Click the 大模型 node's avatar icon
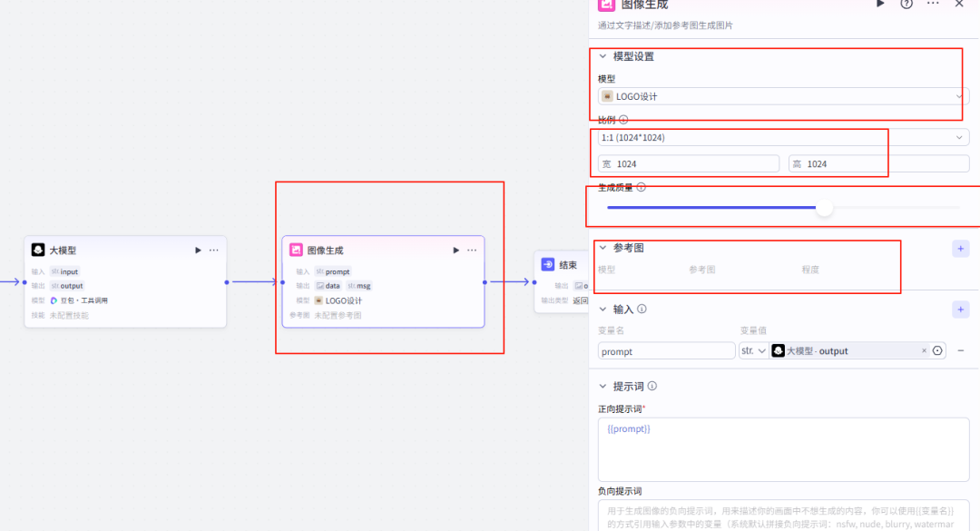 pyautogui.click(x=38, y=251)
